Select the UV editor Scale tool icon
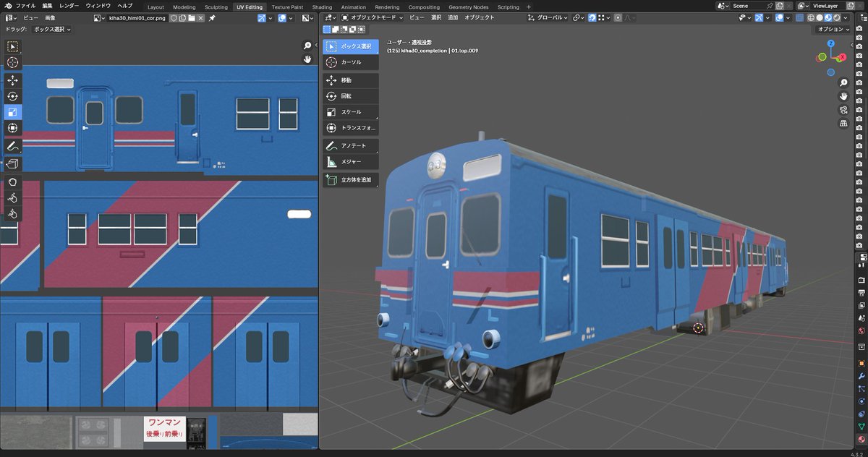The width and height of the screenshot is (868, 457). click(13, 112)
